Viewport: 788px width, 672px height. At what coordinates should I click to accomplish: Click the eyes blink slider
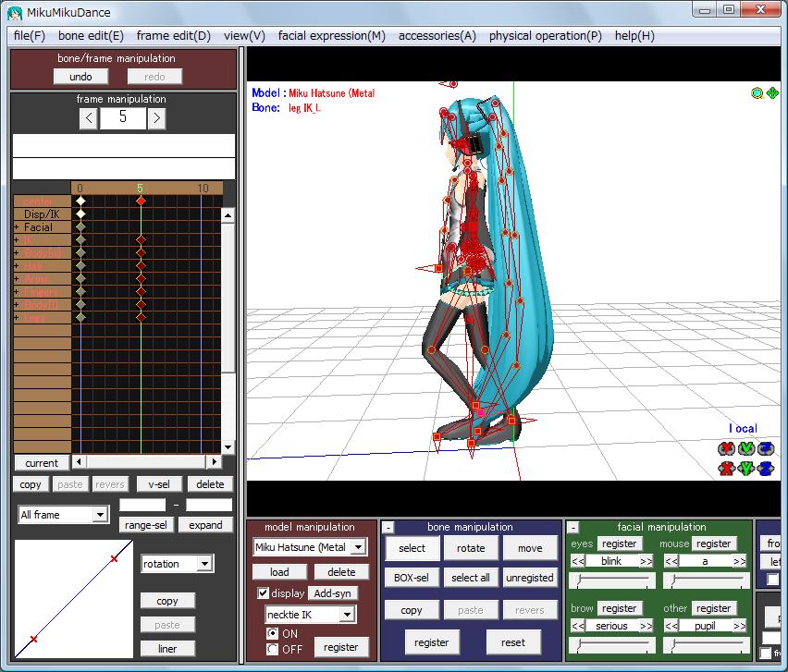612,580
